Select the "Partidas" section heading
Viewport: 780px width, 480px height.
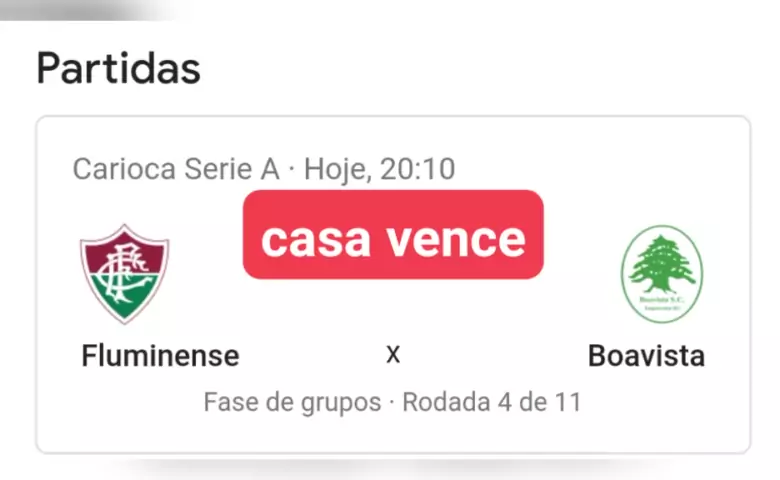click(x=118, y=69)
